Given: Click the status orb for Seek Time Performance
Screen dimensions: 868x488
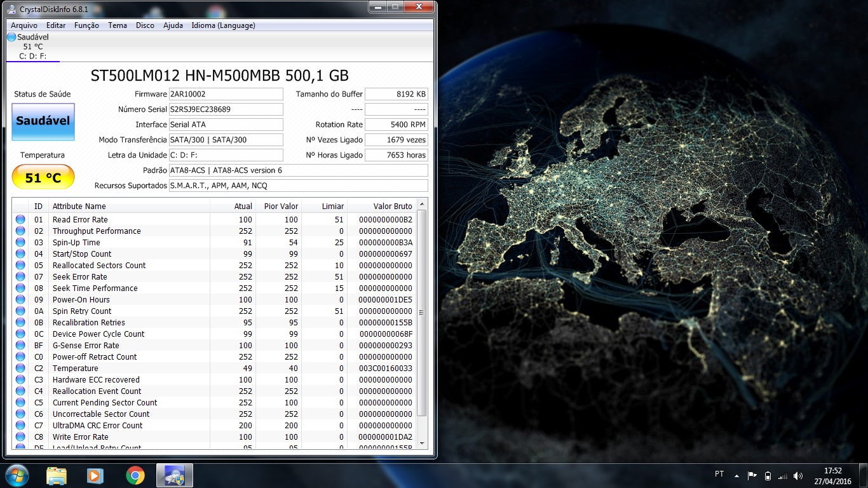Looking at the screenshot, I should (20, 288).
